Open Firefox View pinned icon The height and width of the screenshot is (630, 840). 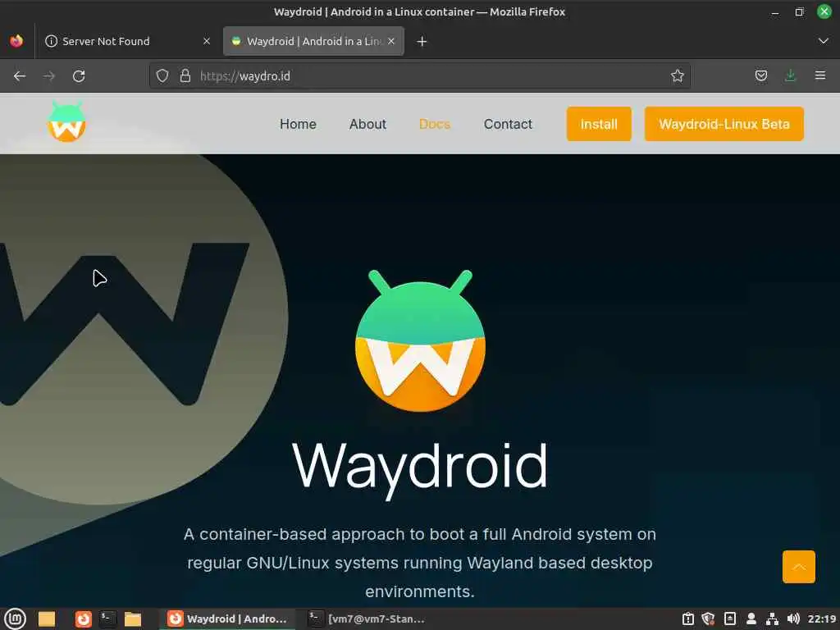pos(16,41)
